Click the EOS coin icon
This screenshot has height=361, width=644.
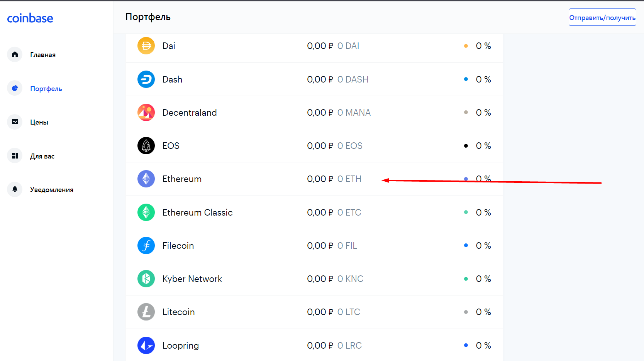coord(146,146)
